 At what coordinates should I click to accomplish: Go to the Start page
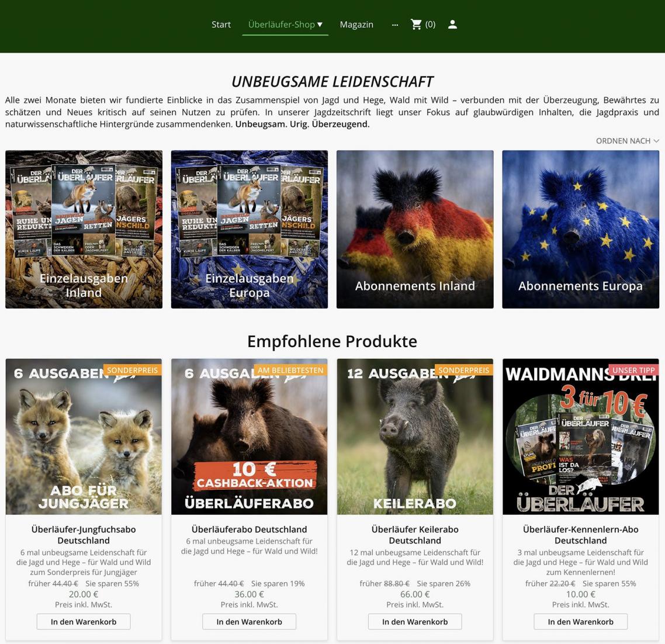coord(221,25)
